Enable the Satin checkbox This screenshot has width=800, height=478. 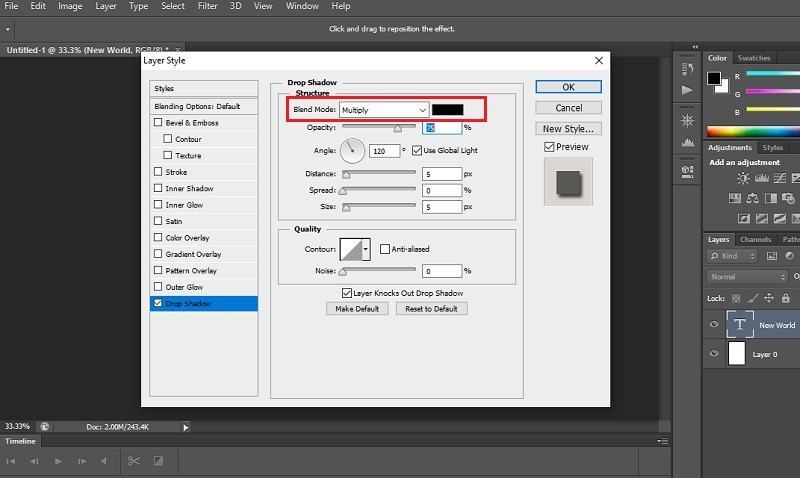[158, 221]
